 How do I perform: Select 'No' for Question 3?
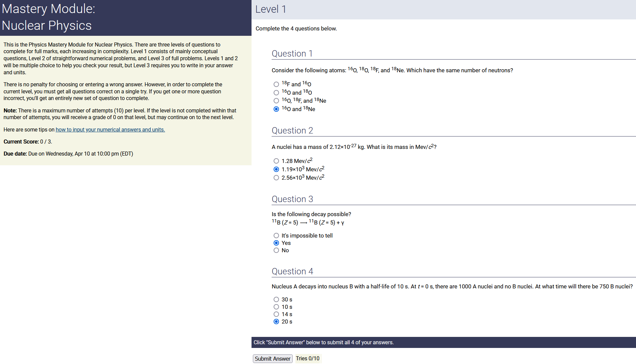click(276, 250)
